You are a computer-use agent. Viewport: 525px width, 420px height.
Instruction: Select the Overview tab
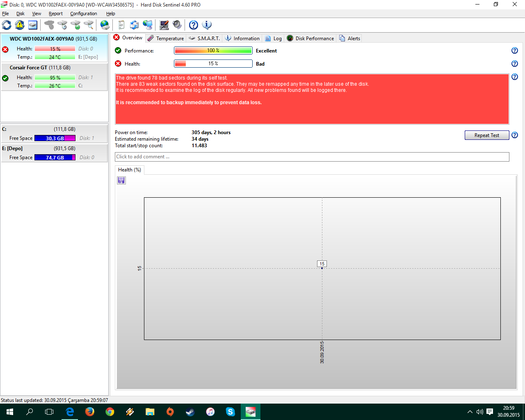(128, 38)
